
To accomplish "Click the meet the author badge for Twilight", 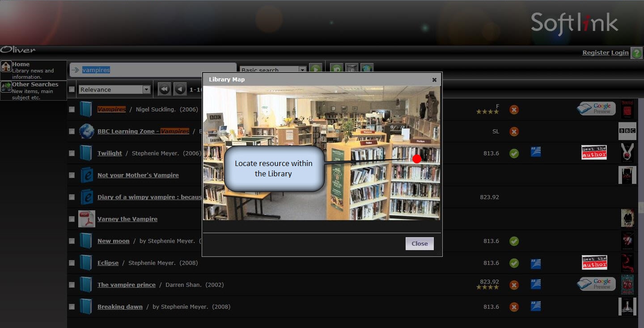I will tap(594, 153).
